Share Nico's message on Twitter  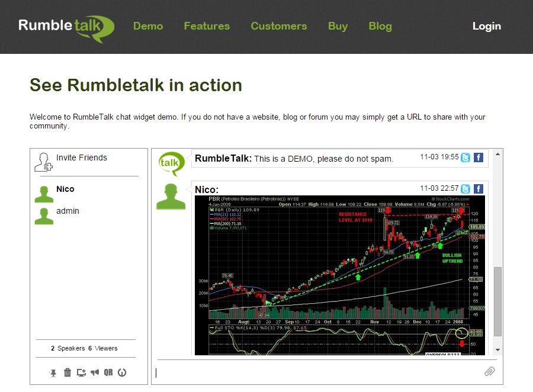tap(465, 189)
